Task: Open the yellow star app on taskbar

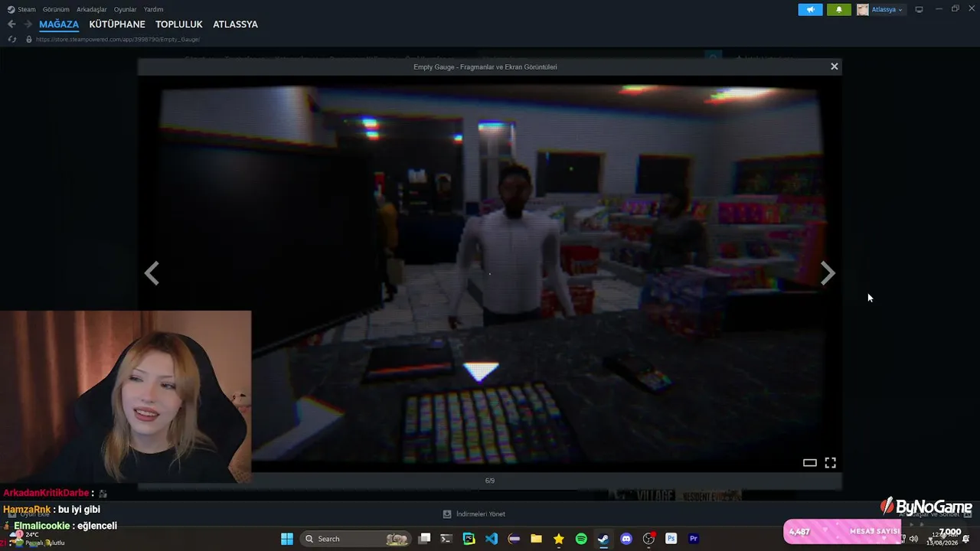Action: click(559, 539)
